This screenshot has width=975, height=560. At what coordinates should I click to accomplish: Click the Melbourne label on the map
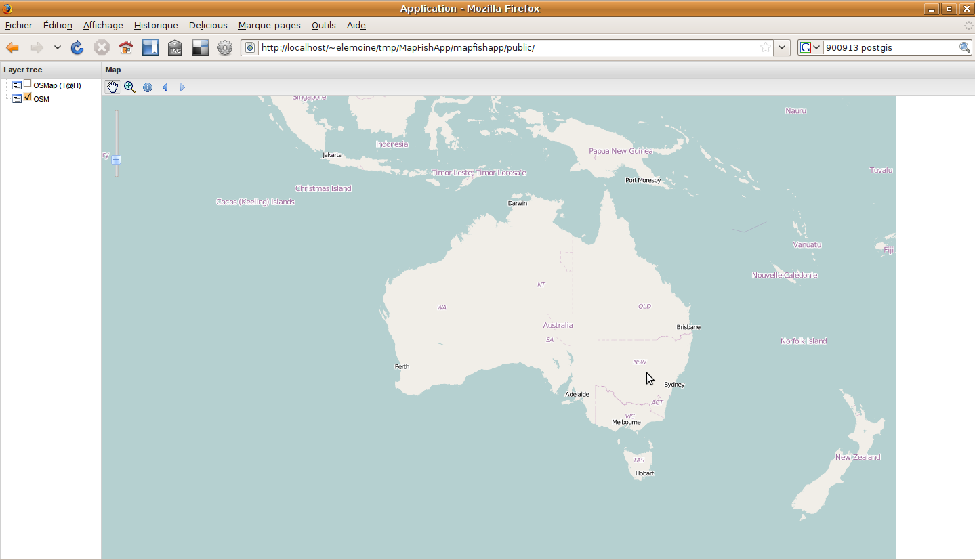coord(626,422)
